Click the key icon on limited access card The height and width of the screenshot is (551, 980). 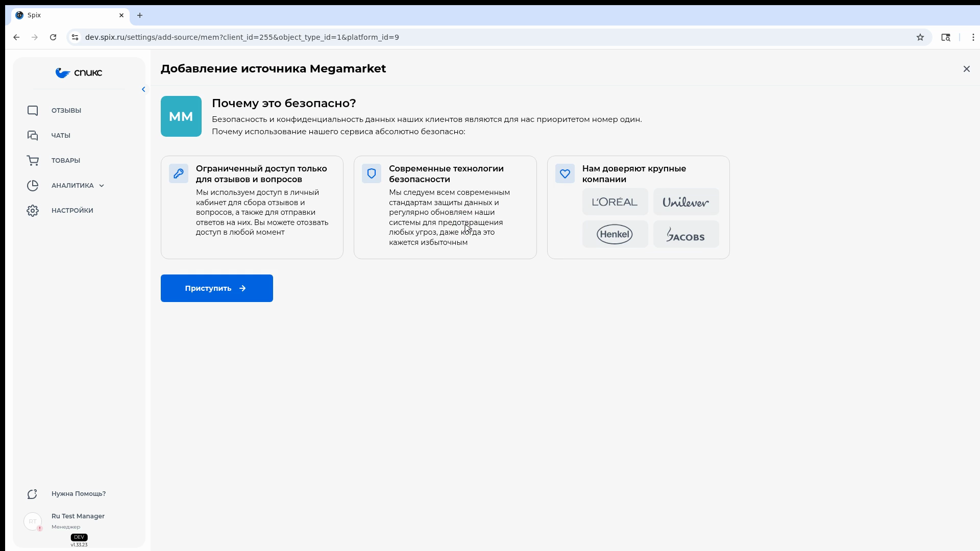[x=179, y=173]
